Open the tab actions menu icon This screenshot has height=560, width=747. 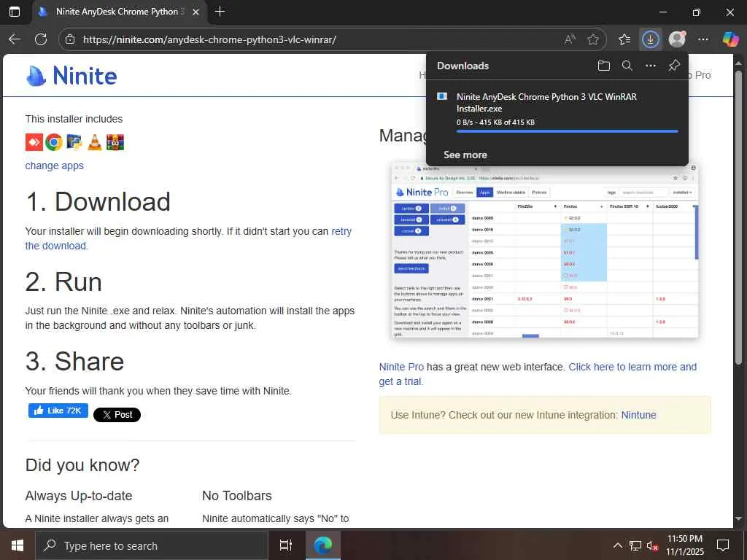(15, 12)
